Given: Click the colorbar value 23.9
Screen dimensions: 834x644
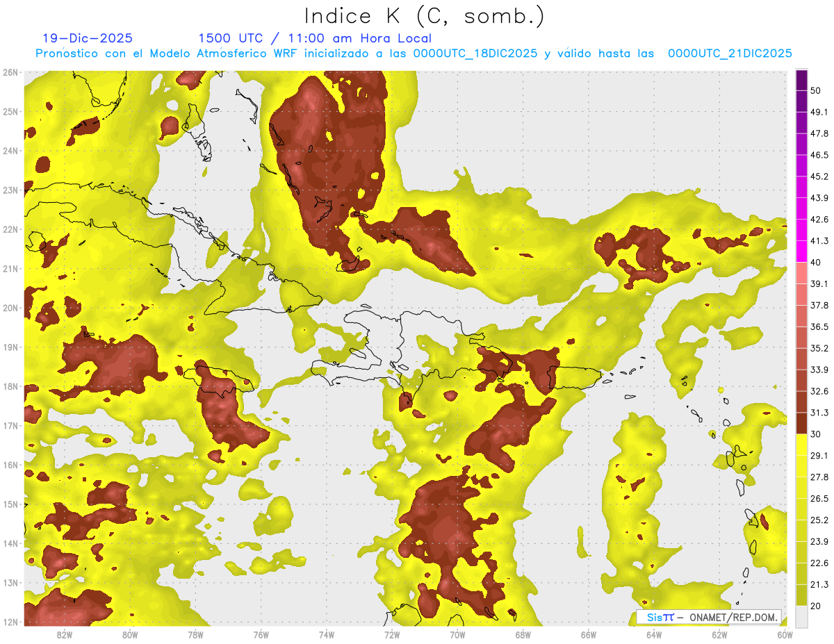Looking at the screenshot, I should [x=819, y=542].
